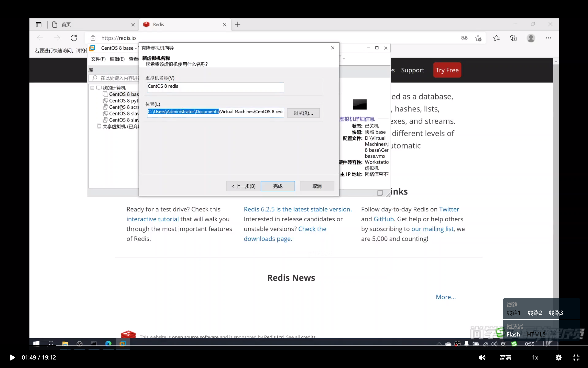Mute the video player volume
This screenshot has width=588, height=368.
(x=482, y=357)
